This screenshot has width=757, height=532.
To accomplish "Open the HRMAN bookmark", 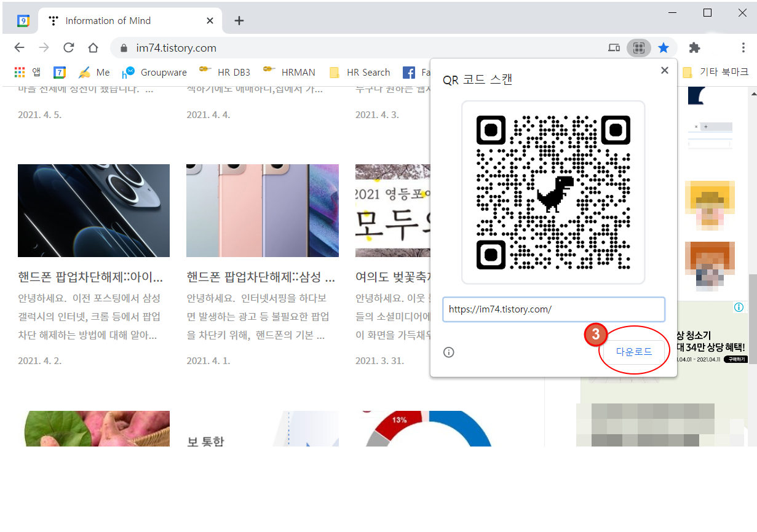I will pos(289,72).
